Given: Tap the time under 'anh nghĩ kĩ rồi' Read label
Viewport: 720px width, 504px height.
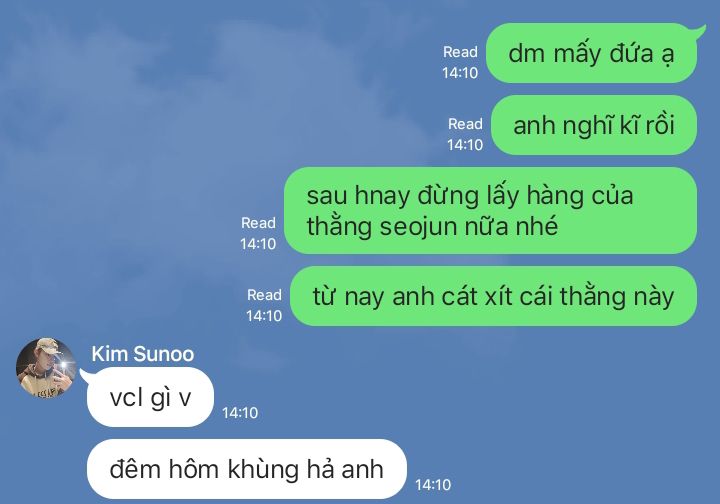Looking at the screenshot, I should click(465, 145).
